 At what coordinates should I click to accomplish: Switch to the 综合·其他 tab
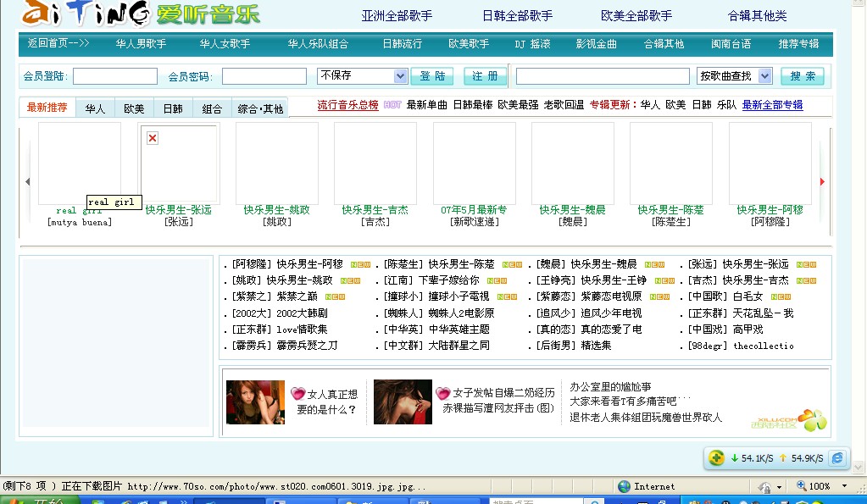pos(260,109)
